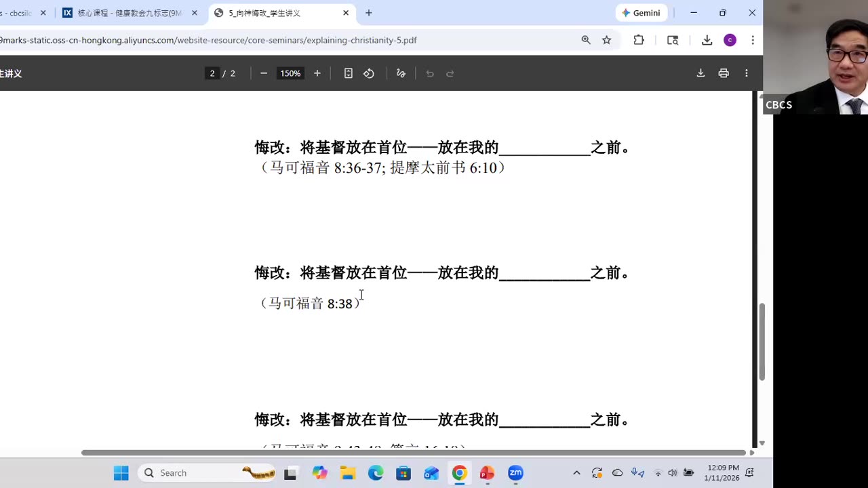
Task: Open the PDF draw annotation tool
Action: point(401,73)
